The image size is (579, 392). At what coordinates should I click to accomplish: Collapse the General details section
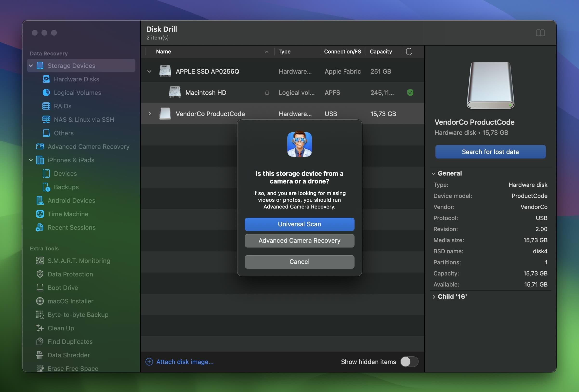[434, 174]
